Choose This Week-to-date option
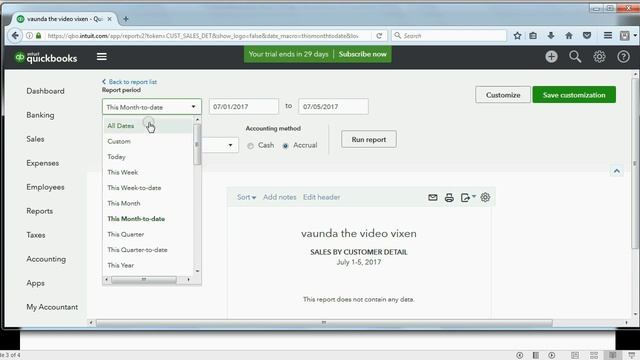This screenshot has width=640, height=360. click(148, 188)
